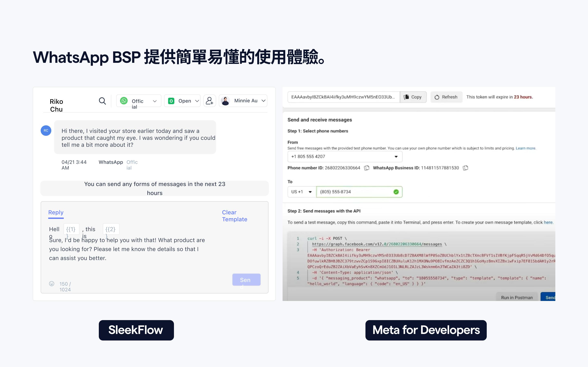This screenshot has height=367, width=588.
Task: Click the Phone number ID copy icon
Action: [367, 168]
